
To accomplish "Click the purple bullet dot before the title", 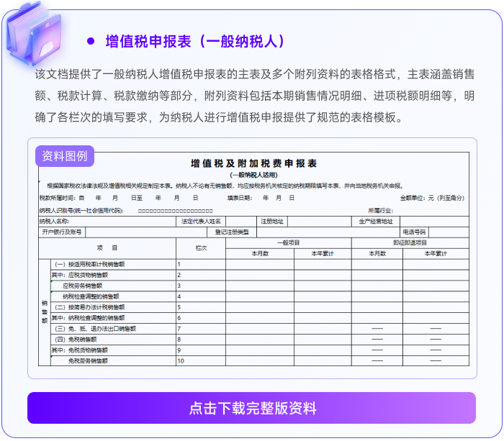I will pos(91,41).
